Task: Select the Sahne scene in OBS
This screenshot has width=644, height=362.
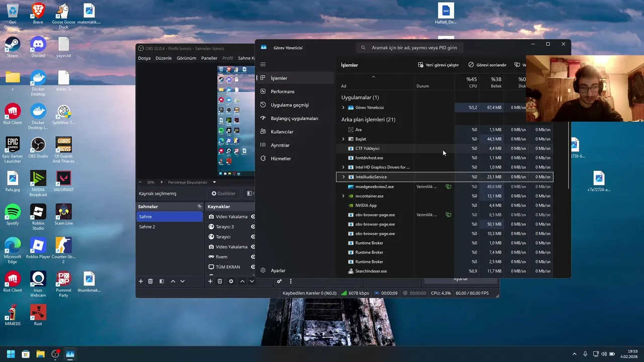Action: pyautogui.click(x=170, y=217)
